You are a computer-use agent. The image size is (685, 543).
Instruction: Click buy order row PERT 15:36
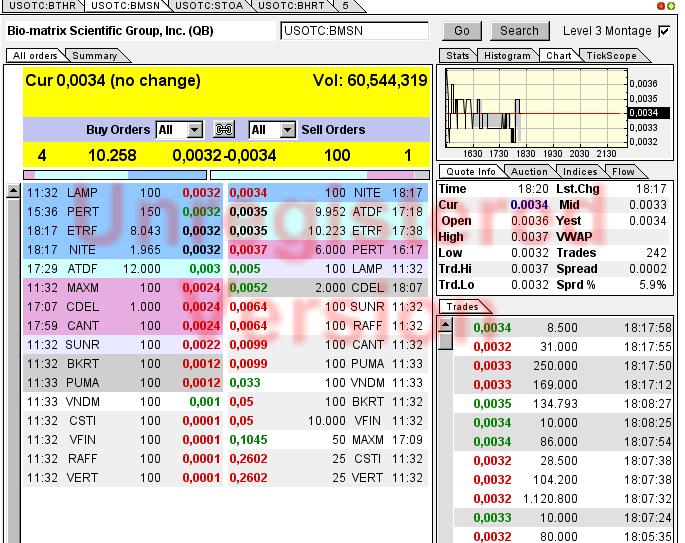pos(123,212)
